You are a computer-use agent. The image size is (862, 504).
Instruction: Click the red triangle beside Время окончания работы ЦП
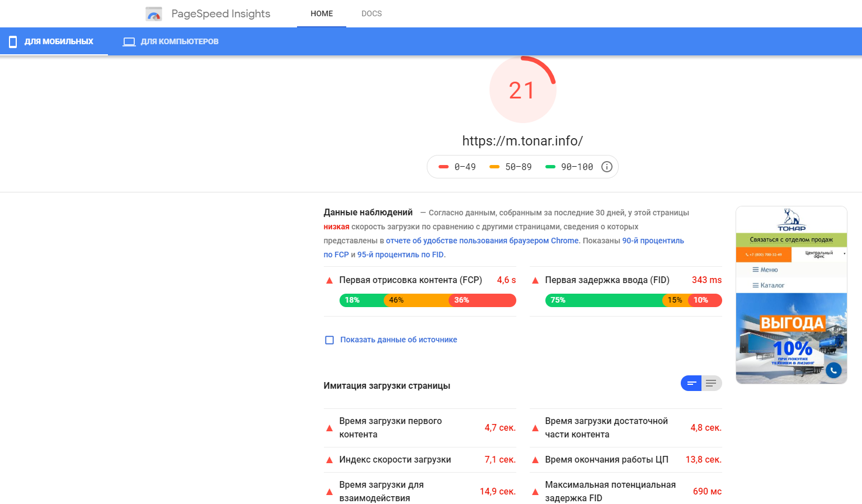(x=535, y=460)
